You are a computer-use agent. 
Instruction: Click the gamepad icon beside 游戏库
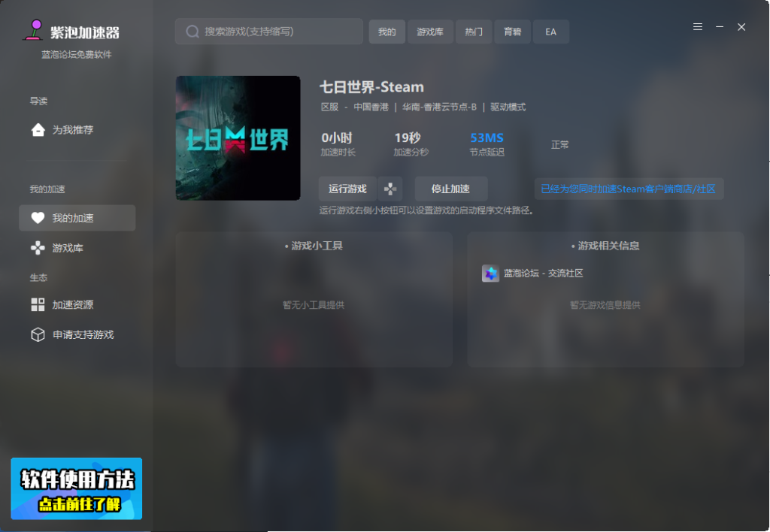tap(38, 248)
